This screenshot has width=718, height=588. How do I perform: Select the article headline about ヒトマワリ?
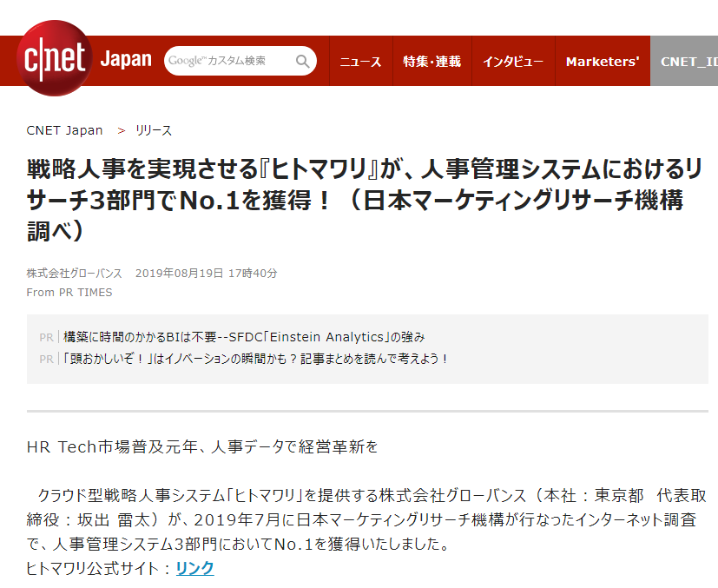click(364, 200)
